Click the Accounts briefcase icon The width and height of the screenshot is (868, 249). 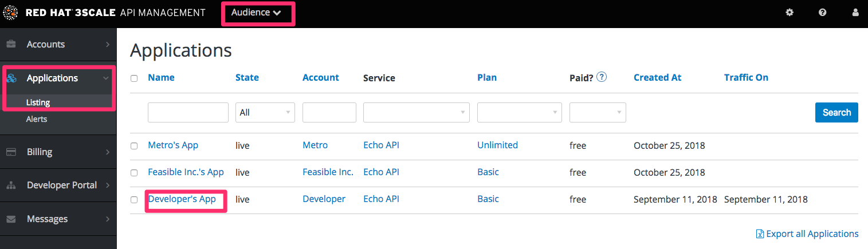[x=11, y=45]
